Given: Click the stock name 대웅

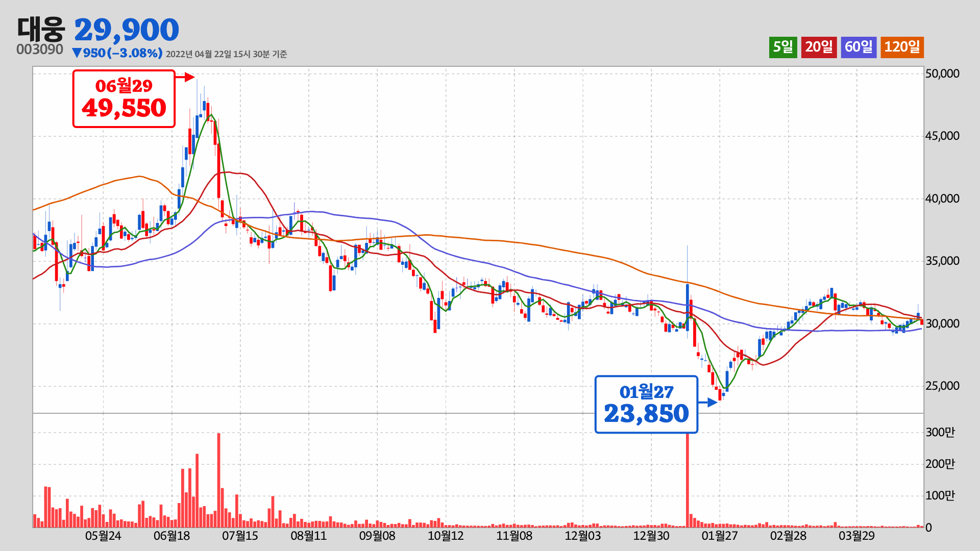Looking at the screenshot, I should 41,30.
